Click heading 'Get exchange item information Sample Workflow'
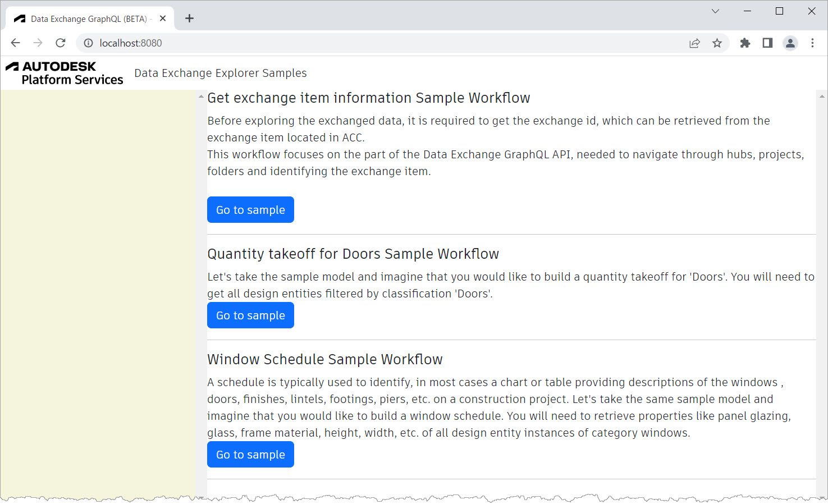Screen dimensions: 828x504 click(x=369, y=98)
